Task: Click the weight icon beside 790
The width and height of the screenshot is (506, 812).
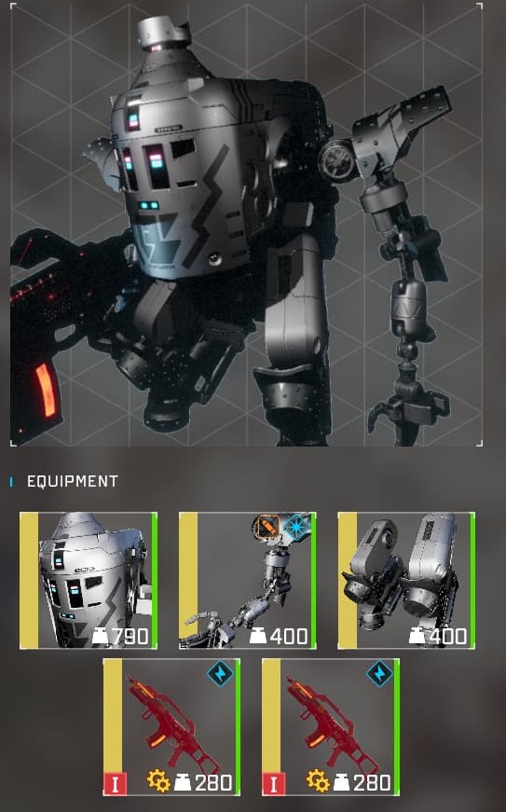Action: pyautogui.click(x=101, y=635)
